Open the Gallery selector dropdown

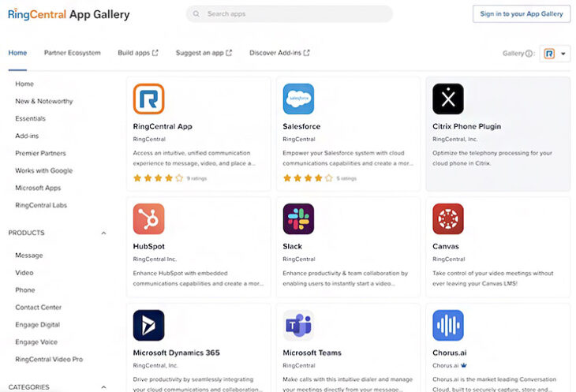554,54
